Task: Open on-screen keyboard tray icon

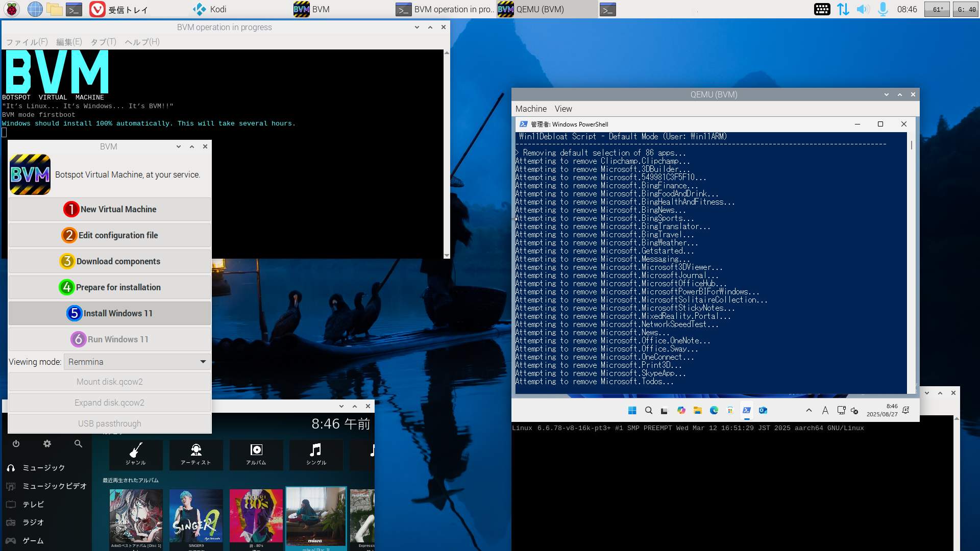Action: coord(822,9)
